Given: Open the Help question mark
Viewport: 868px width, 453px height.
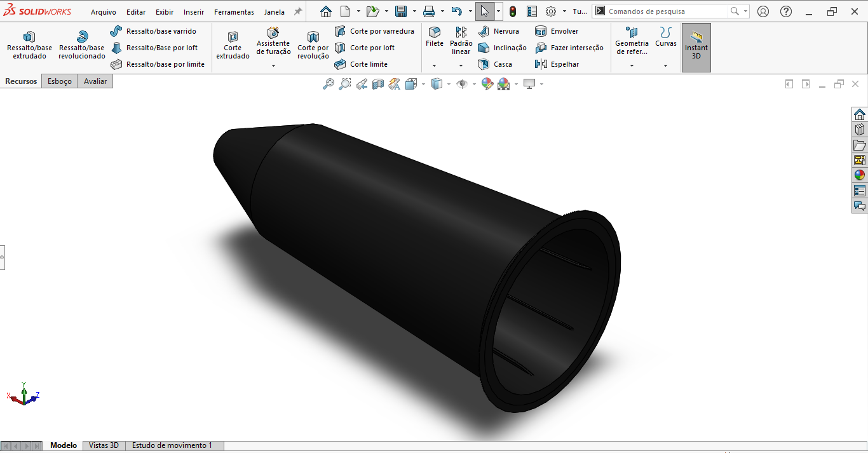Looking at the screenshot, I should point(786,11).
